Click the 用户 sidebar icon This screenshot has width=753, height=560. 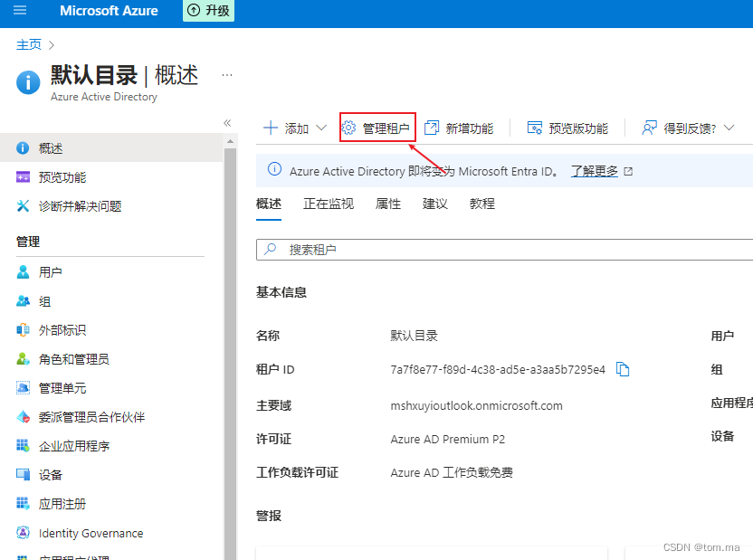point(23,272)
